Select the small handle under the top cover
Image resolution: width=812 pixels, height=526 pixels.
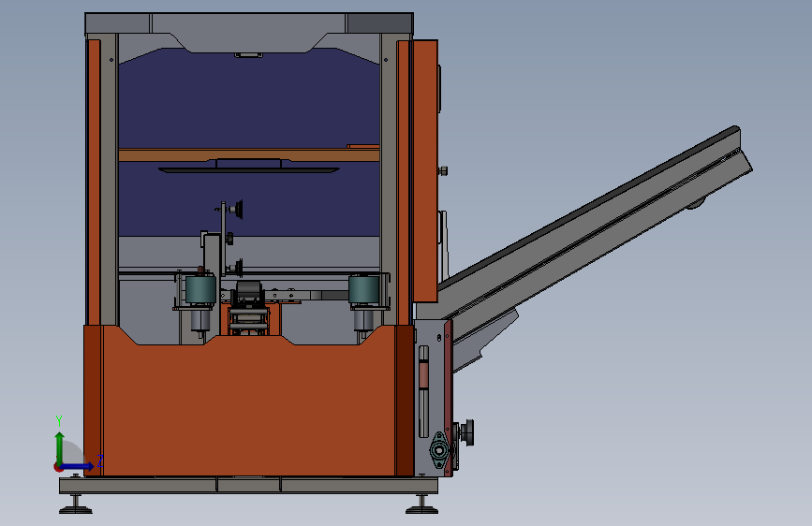pos(248,55)
